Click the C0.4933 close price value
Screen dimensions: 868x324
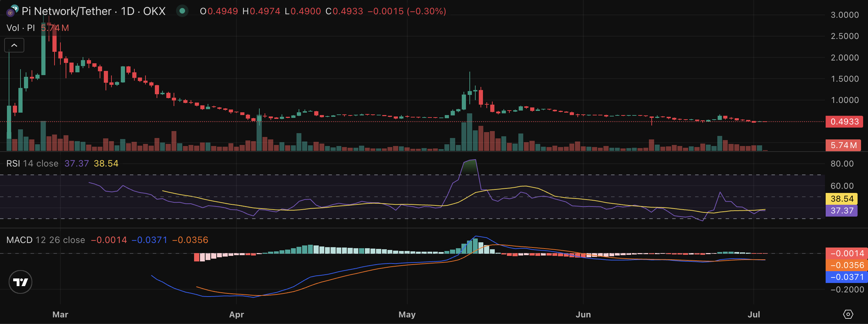tap(344, 11)
